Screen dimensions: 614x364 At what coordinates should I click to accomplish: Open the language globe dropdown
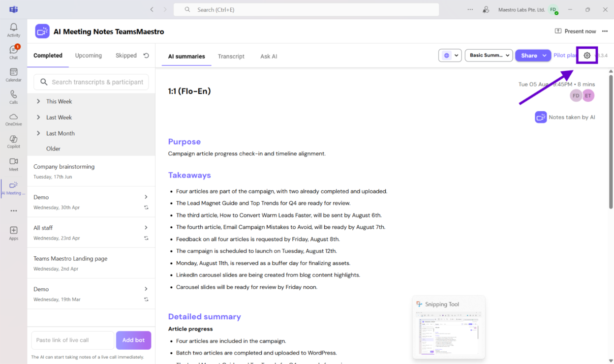[x=450, y=56]
